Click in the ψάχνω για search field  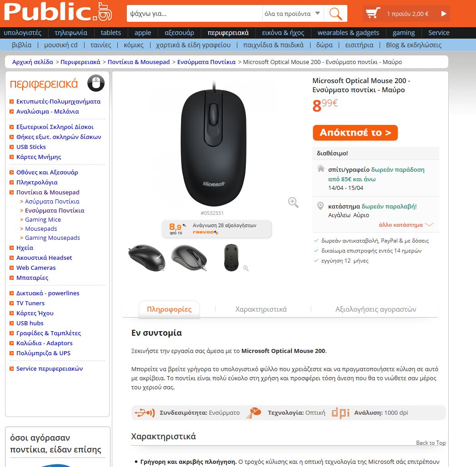[194, 14]
